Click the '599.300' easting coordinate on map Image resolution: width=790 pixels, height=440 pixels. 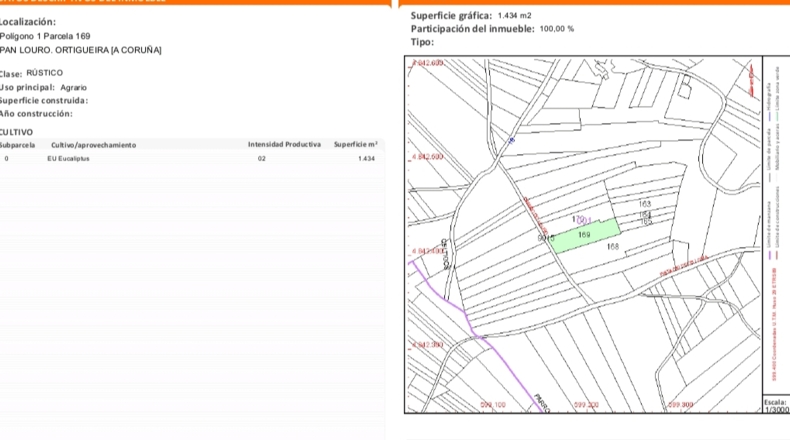point(681,405)
